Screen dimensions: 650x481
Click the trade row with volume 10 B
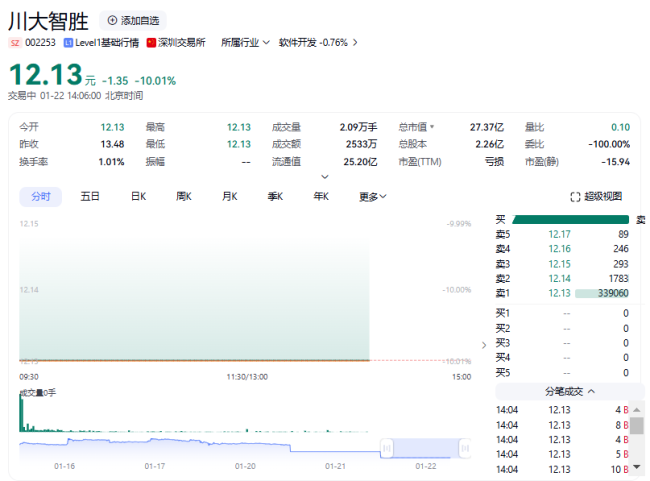pyautogui.click(x=562, y=469)
